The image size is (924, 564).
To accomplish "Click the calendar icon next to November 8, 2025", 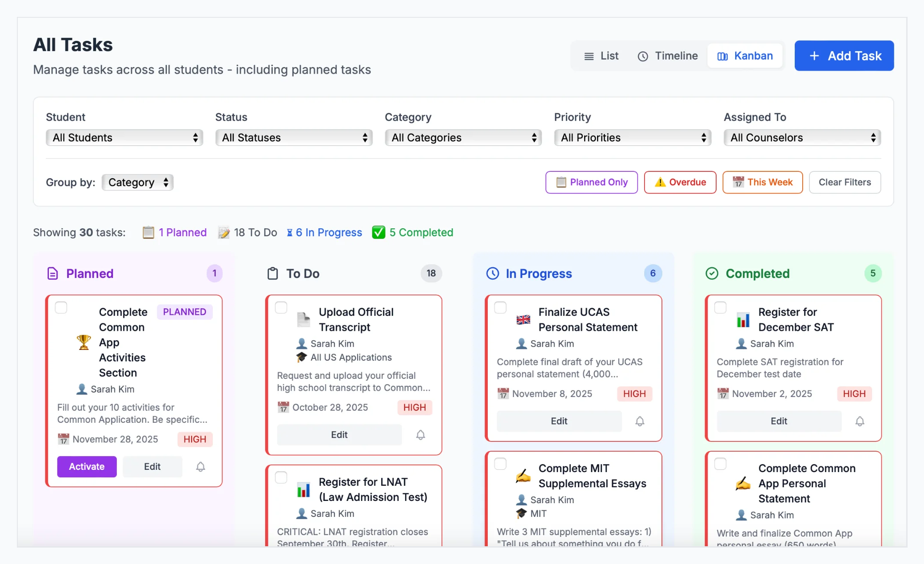I will coord(502,393).
